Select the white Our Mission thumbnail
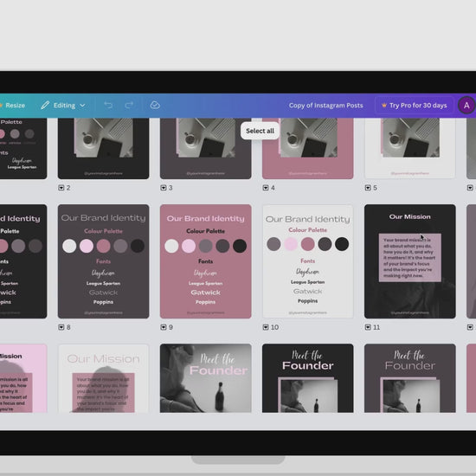This screenshot has width=476, height=476. (103, 378)
